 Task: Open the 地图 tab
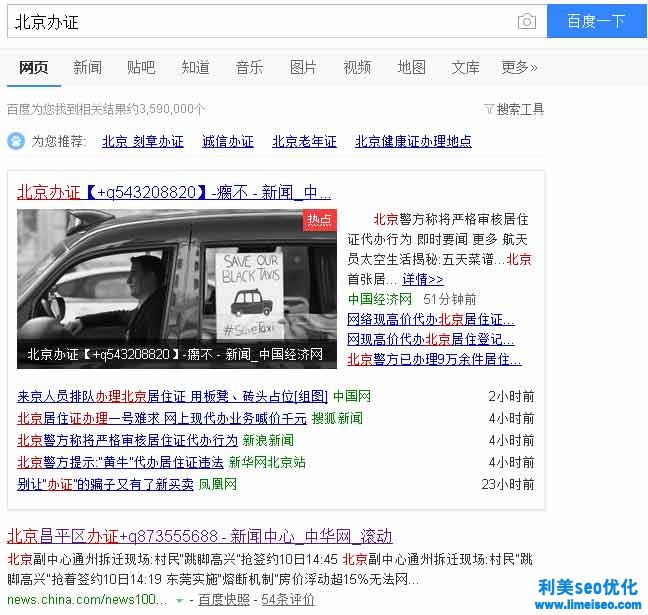pyautogui.click(x=411, y=67)
